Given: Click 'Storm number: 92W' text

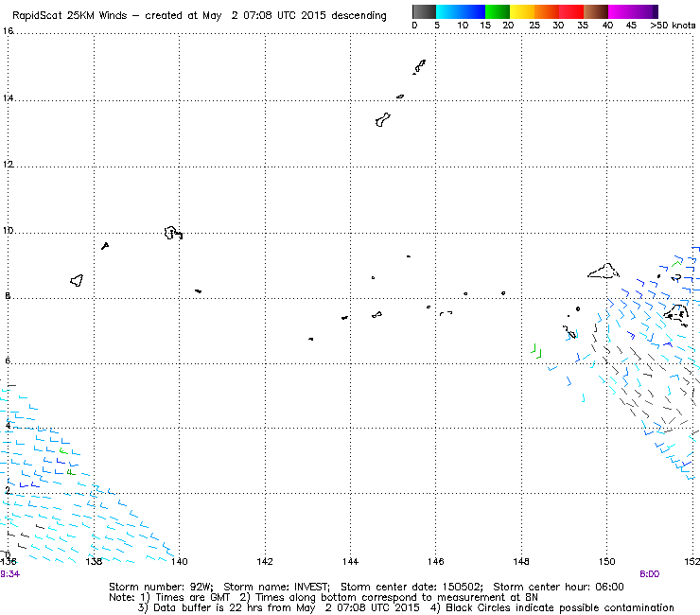Looking at the screenshot, I should coord(160,587).
